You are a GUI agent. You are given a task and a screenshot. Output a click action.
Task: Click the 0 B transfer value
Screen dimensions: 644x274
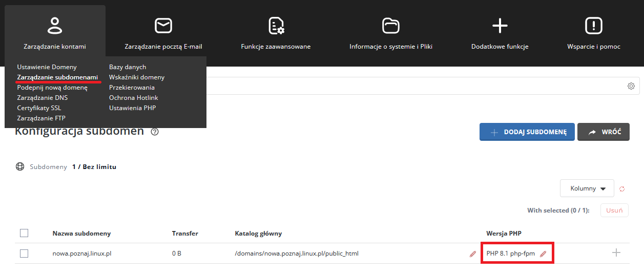(x=177, y=253)
